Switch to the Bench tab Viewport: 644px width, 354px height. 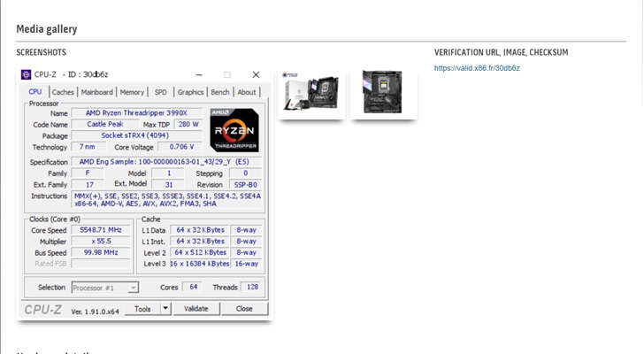pos(219,92)
